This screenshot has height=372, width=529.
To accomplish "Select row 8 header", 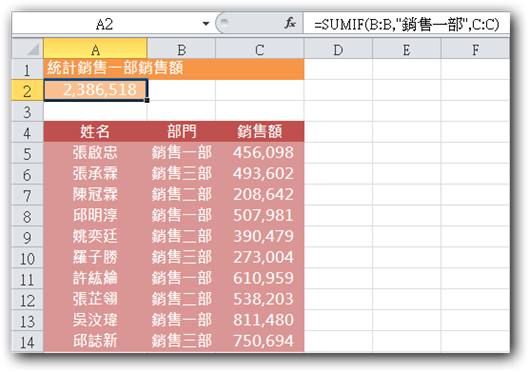I will click(x=28, y=216).
